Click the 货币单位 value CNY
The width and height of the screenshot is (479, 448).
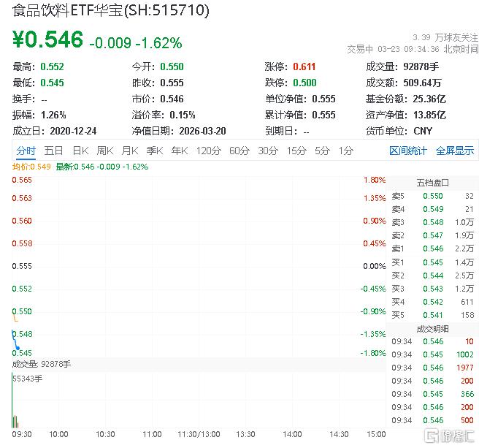click(423, 132)
